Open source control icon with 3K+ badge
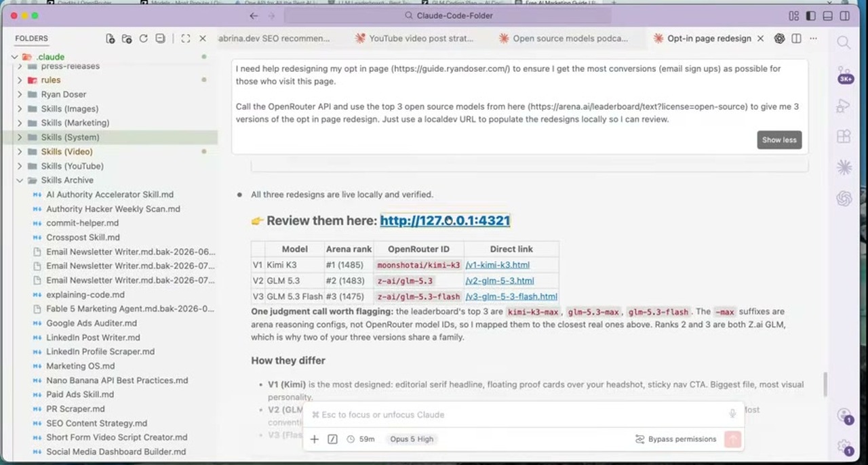 point(844,74)
